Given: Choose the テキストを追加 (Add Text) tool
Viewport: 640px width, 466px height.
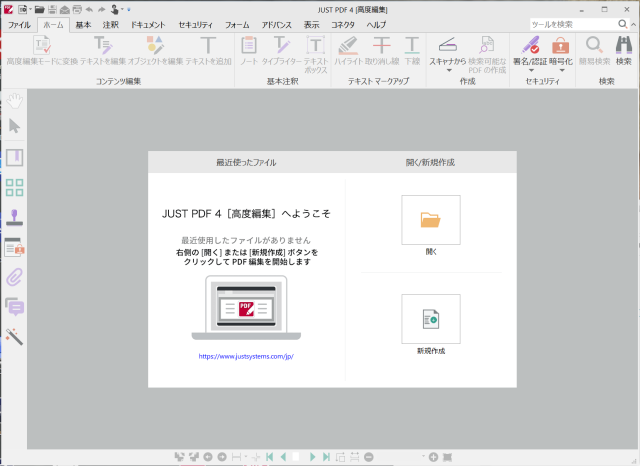Looking at the screenshot, I should 208,45.
